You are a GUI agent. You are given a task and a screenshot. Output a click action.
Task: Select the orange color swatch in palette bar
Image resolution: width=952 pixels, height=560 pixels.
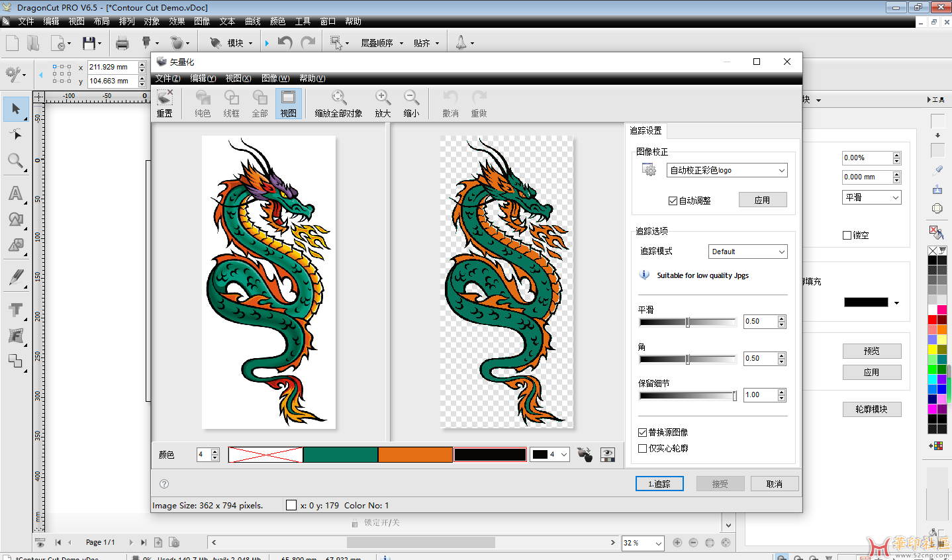tap(415, 455)
